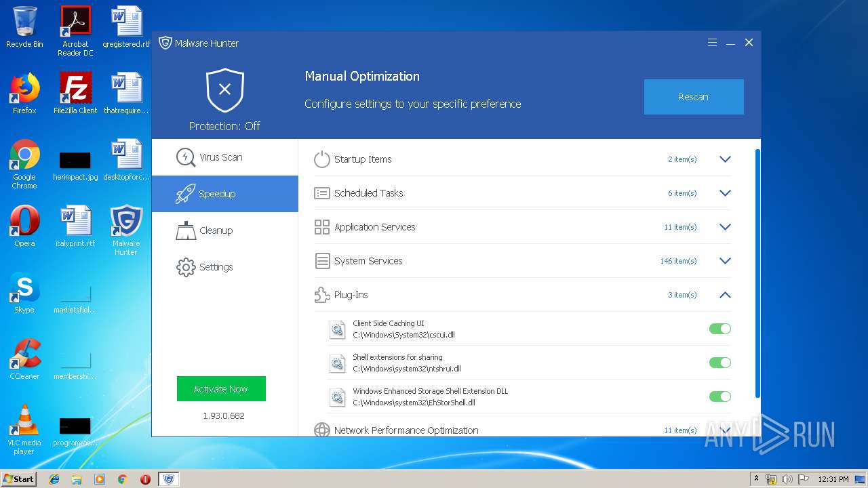
Task: Click the Speedup rocket icon
Action: (x=185, y=194)
